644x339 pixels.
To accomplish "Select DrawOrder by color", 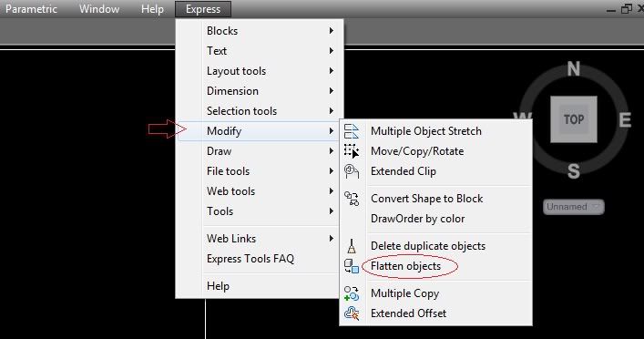I will click(x=418, y=219).
